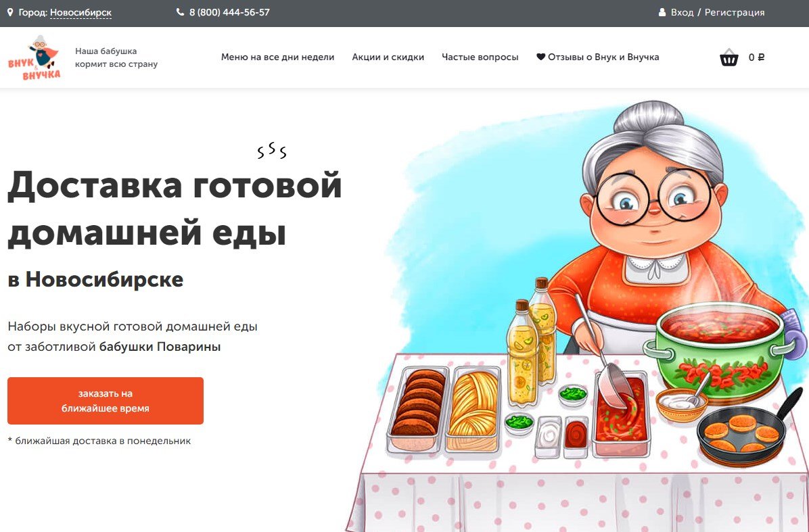
Task: Click the cart total 0 ₽
Action: point(756,57)
